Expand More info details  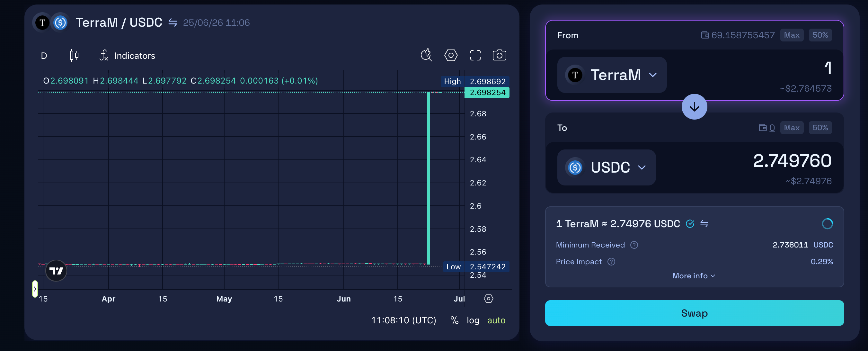click(x=694, y=275)
